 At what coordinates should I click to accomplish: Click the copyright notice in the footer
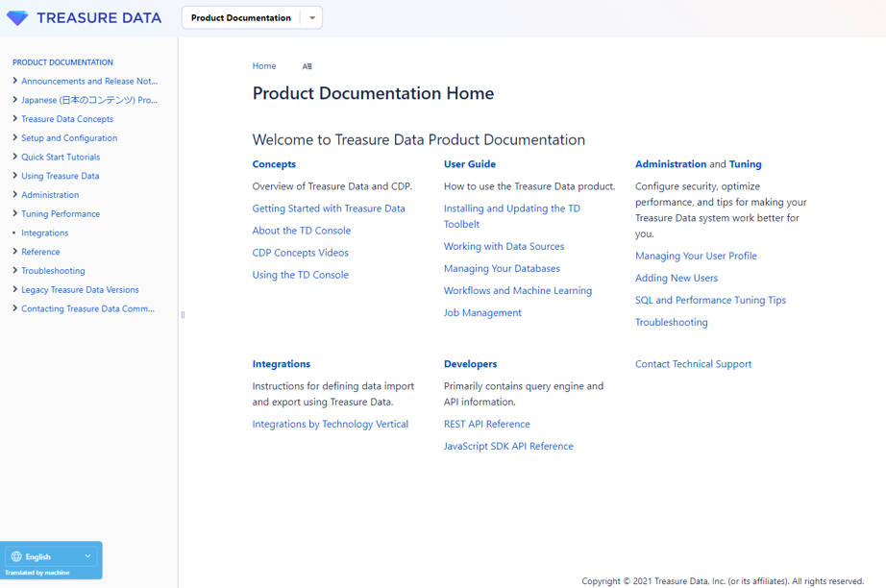(723, 581)
